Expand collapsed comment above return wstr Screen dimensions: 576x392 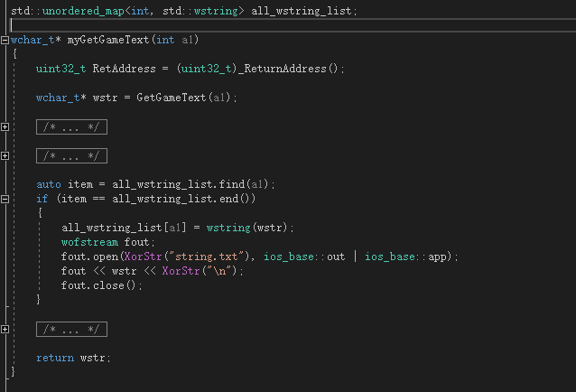5,329
